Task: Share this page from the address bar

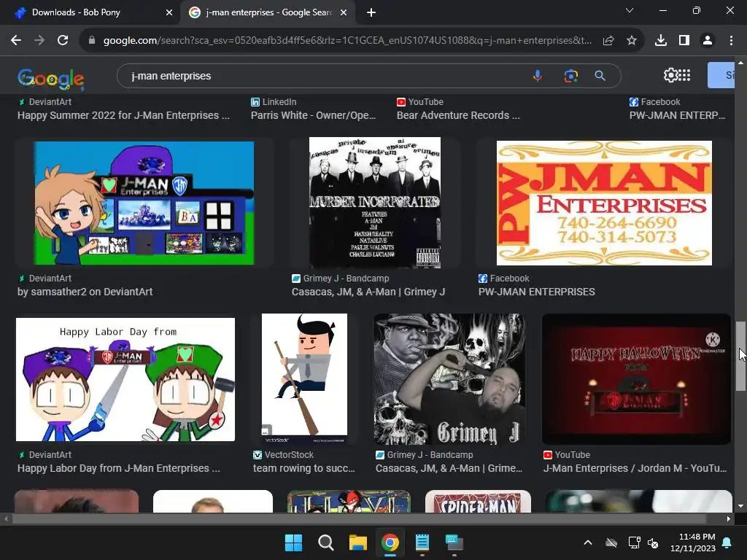Action: point(608,41)
